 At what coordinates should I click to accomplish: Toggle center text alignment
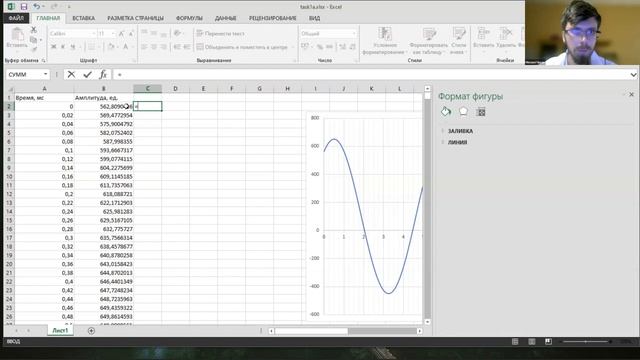pyautogui.click(x=154, y=47)
